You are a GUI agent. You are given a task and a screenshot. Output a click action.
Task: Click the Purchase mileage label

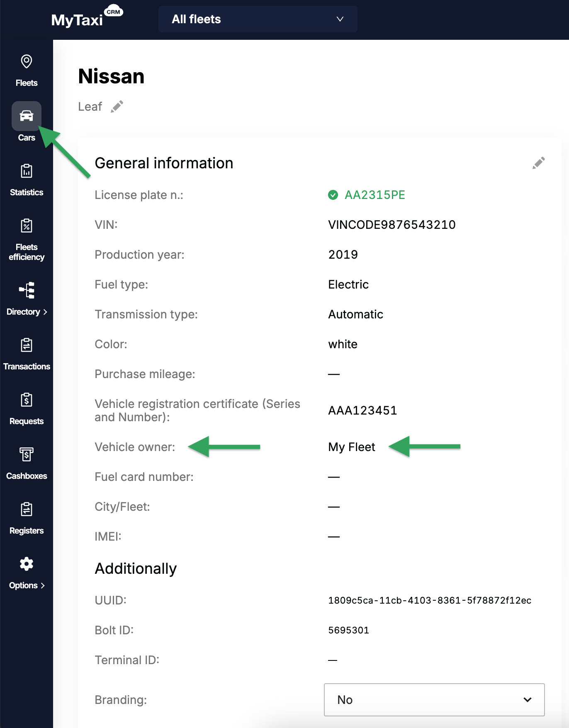click(x=145, y=374)
